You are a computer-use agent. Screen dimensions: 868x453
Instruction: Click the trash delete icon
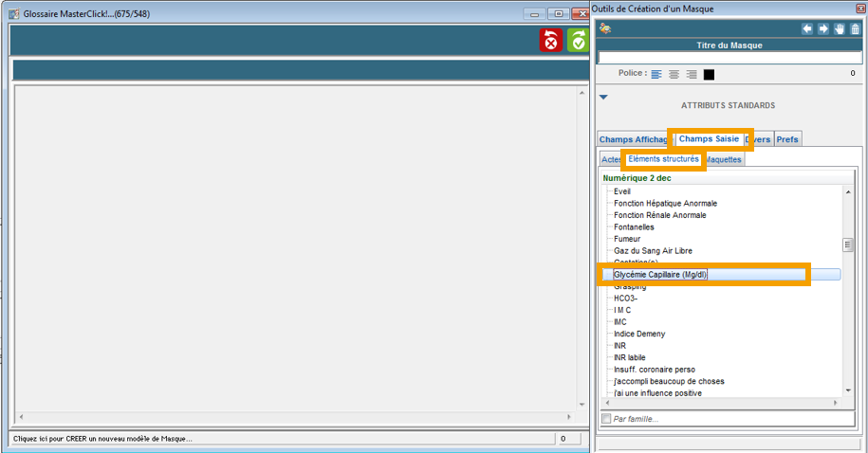tap(856, 29)
